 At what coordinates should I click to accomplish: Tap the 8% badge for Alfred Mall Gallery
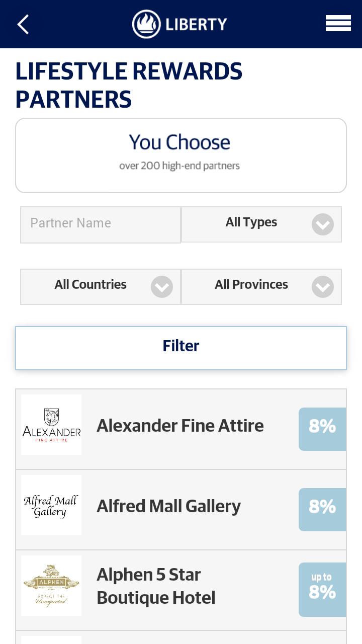click(x=322, y=509)
